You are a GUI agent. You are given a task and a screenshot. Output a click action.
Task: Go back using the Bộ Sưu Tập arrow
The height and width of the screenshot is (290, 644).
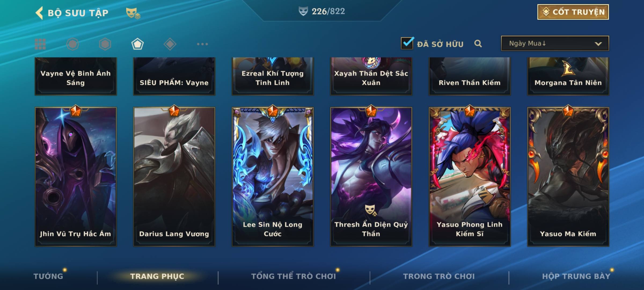click(x=39, y=13)
